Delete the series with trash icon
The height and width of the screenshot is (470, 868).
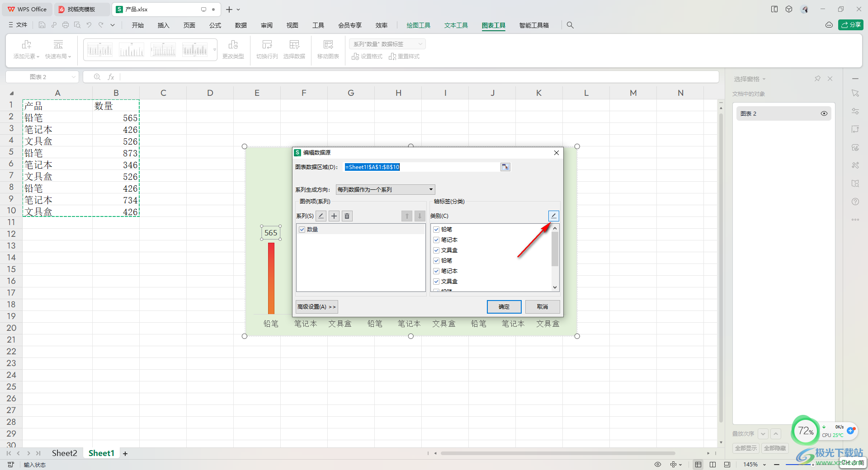tap(347, 216)
